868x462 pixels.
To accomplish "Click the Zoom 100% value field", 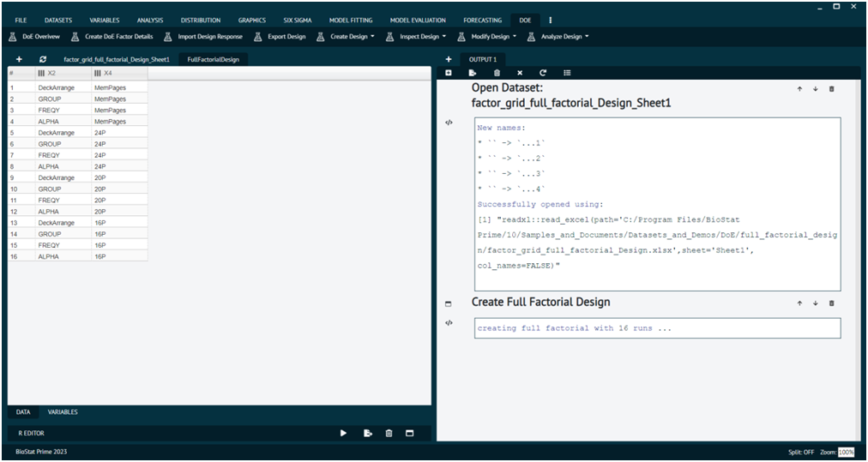I will [846, 452].
